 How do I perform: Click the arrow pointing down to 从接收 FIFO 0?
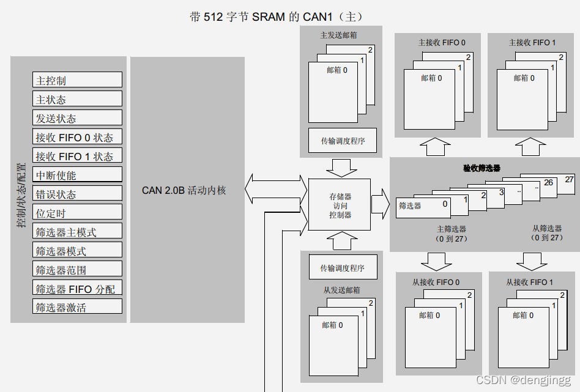pos(436,262)
